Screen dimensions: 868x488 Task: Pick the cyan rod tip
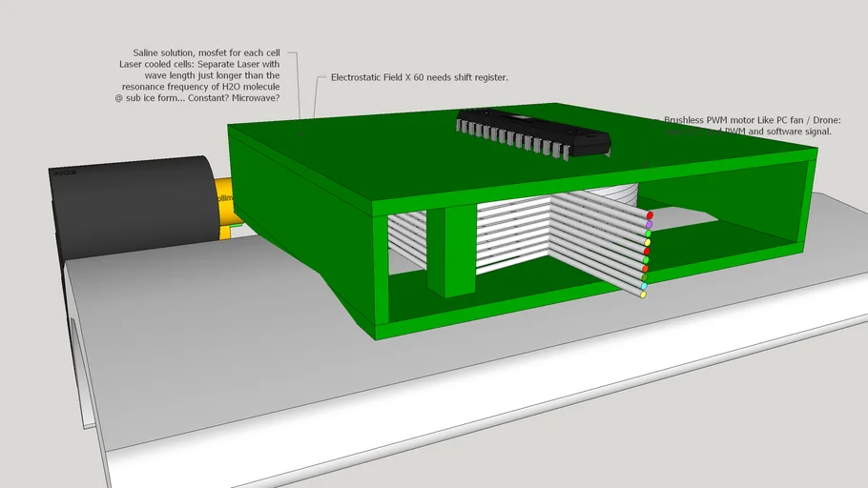coord(644,286)
